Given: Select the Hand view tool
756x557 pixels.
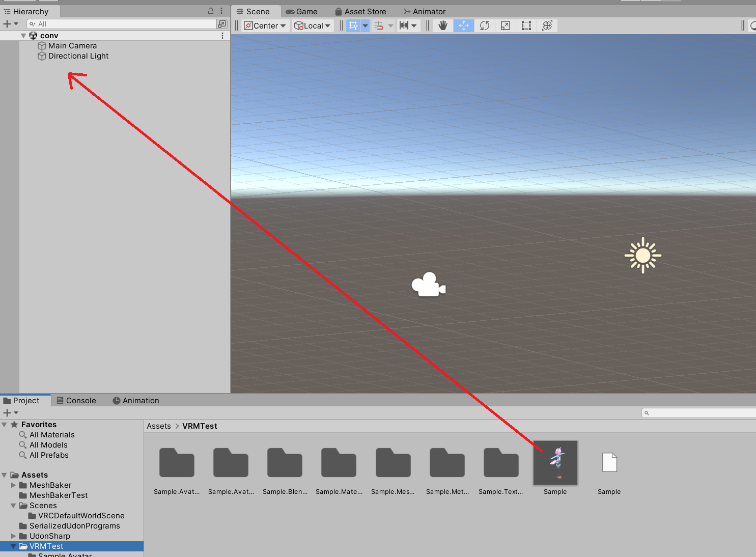Looking at the screenshot, I should [x=443, y=25].
